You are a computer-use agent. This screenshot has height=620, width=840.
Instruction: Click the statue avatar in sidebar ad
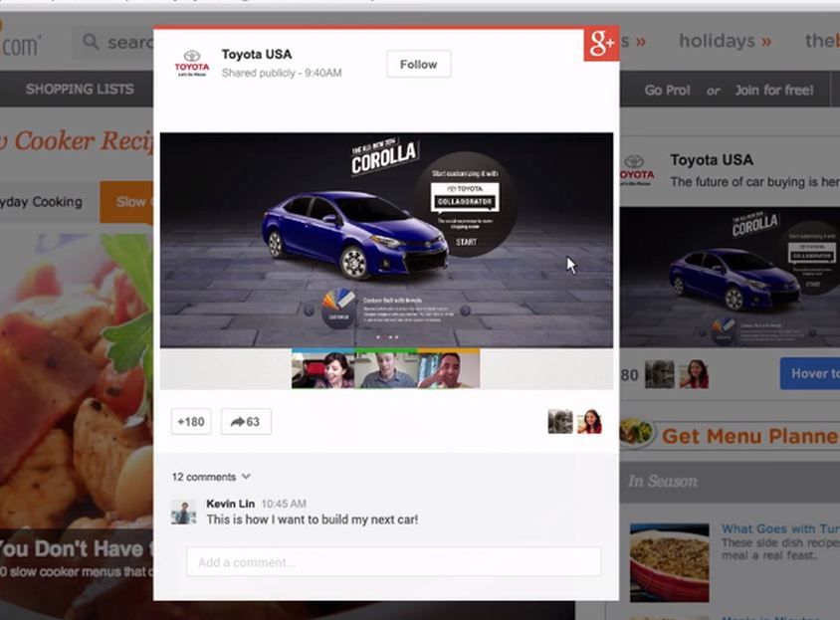(x=660, y=373)
